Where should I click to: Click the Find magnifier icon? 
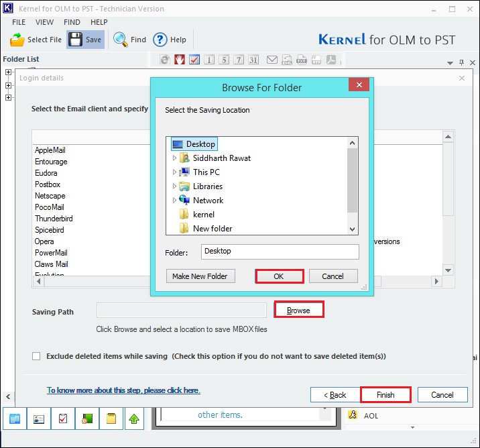tap(120, 40)
